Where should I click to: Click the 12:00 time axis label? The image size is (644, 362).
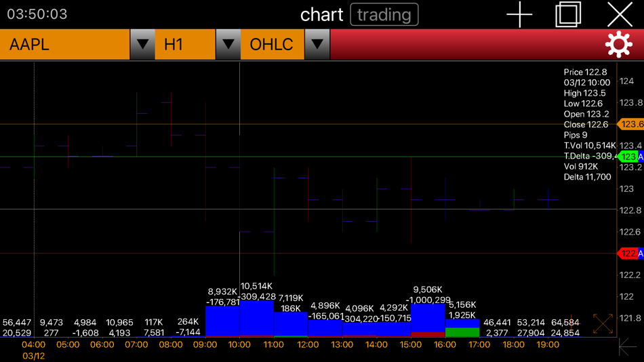308,345
